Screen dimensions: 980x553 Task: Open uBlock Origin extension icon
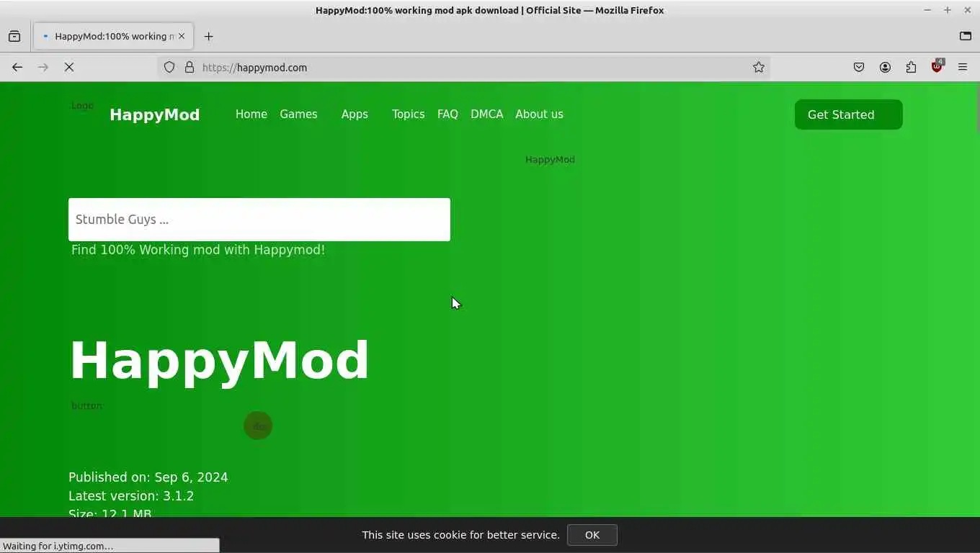937,66
